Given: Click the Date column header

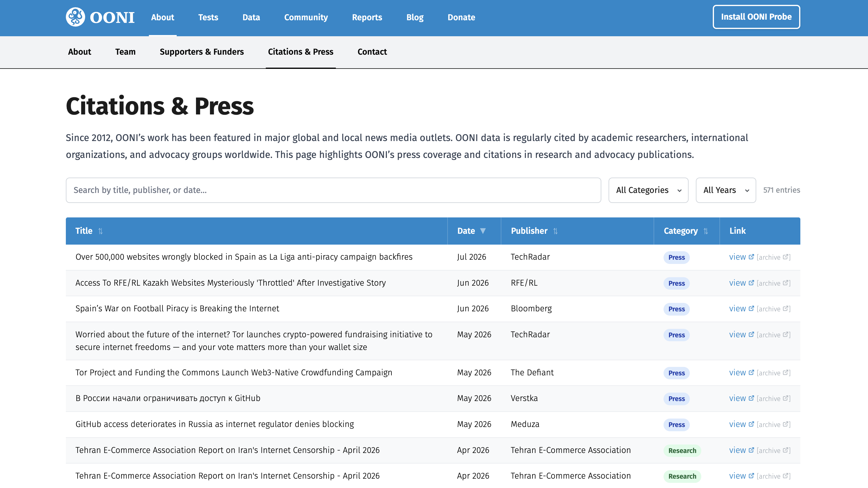Looking at the screenshot, I should pos(474,231).
